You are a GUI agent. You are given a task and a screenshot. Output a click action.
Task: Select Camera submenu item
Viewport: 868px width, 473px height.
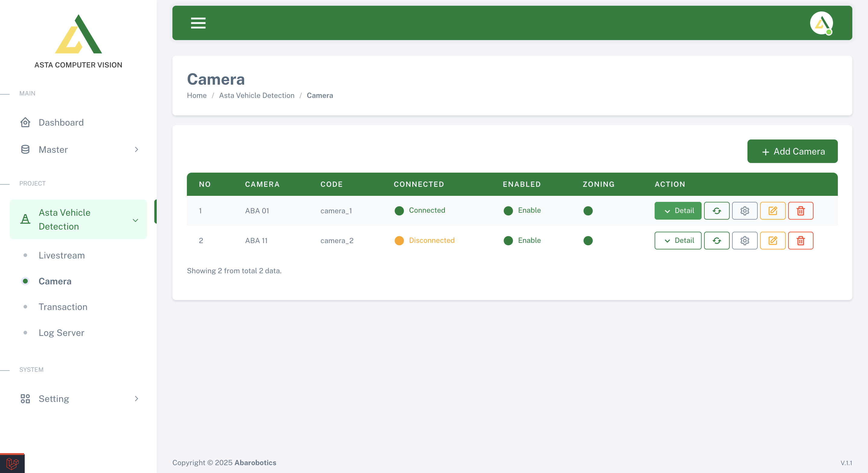[55, 281]
